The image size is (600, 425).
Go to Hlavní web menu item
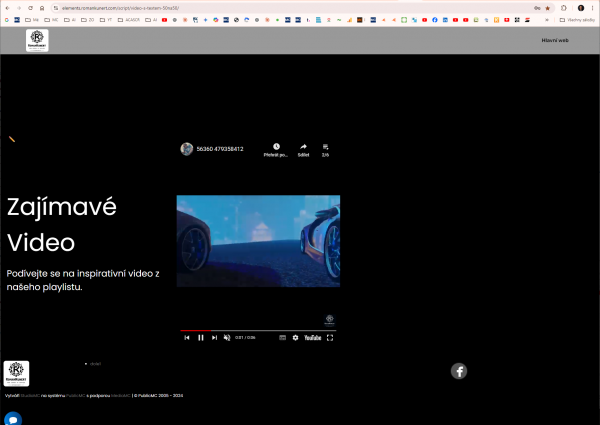click(x=555, y=40)
